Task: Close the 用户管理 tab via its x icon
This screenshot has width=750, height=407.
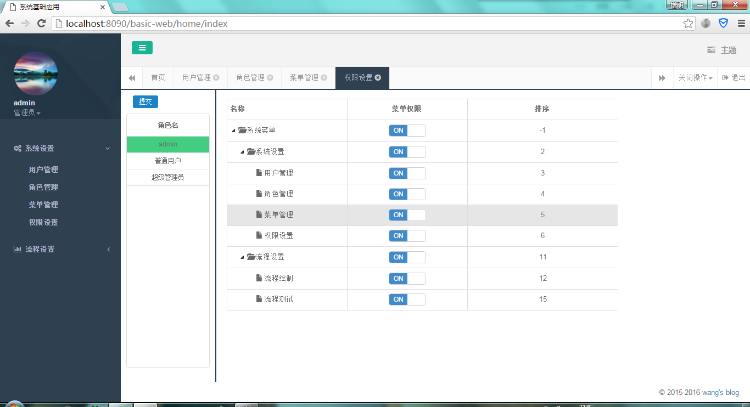Action: click(x=216, y=77)
